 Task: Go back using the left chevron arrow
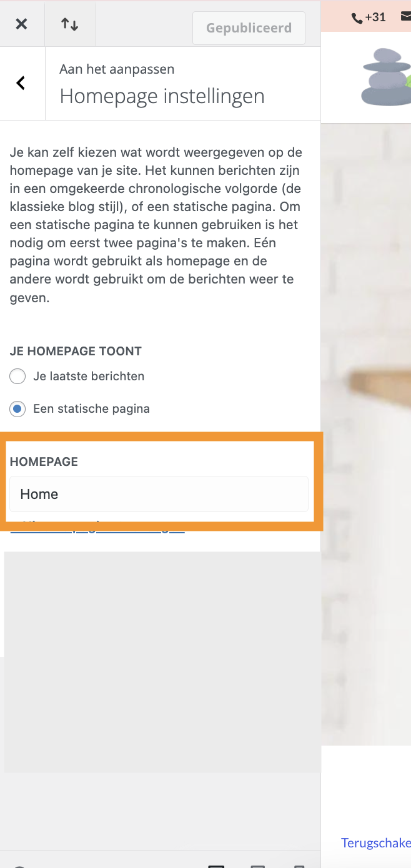click(x=21, y=82)
